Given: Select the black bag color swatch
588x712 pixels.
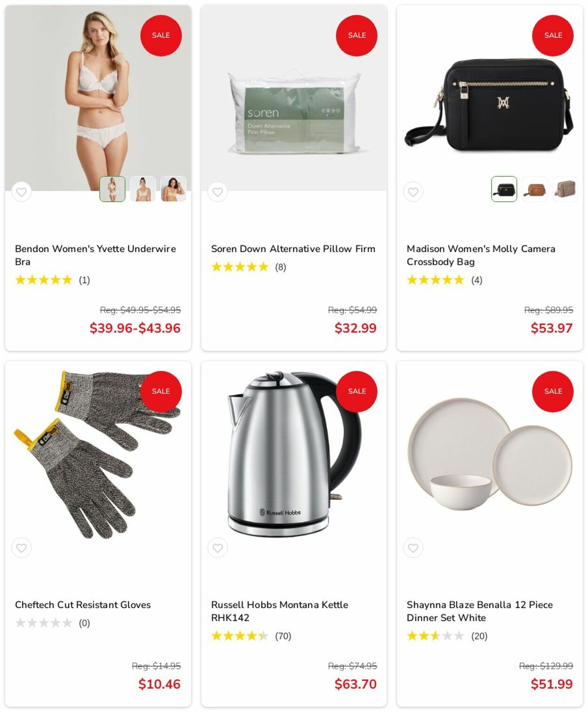Looking at the screenshot, I should click(504, 189).
